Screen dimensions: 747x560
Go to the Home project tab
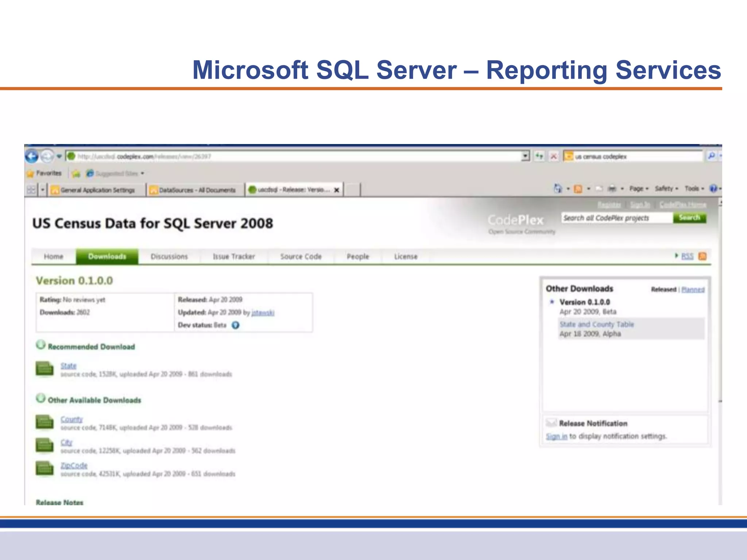[54, 256]
